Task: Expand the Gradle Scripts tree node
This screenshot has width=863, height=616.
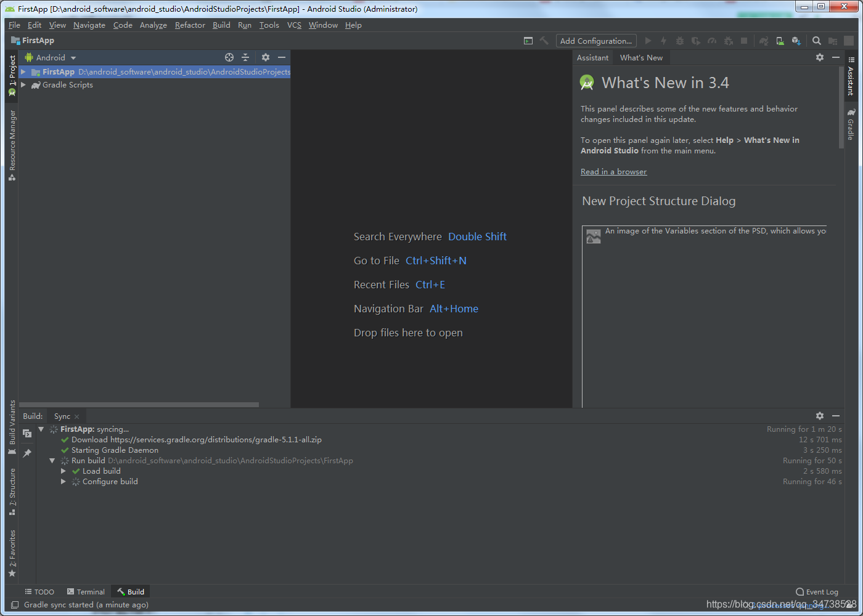Action: click(x=23, y=85)
